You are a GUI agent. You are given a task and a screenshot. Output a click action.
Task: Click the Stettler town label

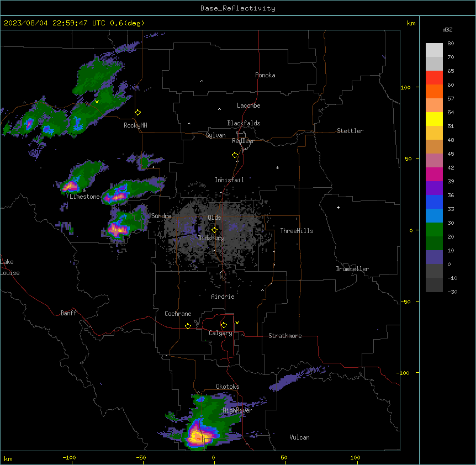(x=350, y=131)
